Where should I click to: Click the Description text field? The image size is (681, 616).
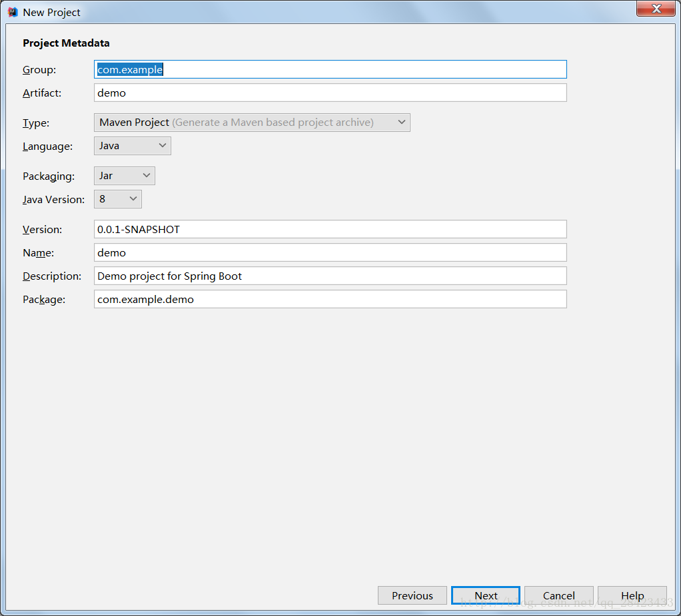tap(330, 276)
